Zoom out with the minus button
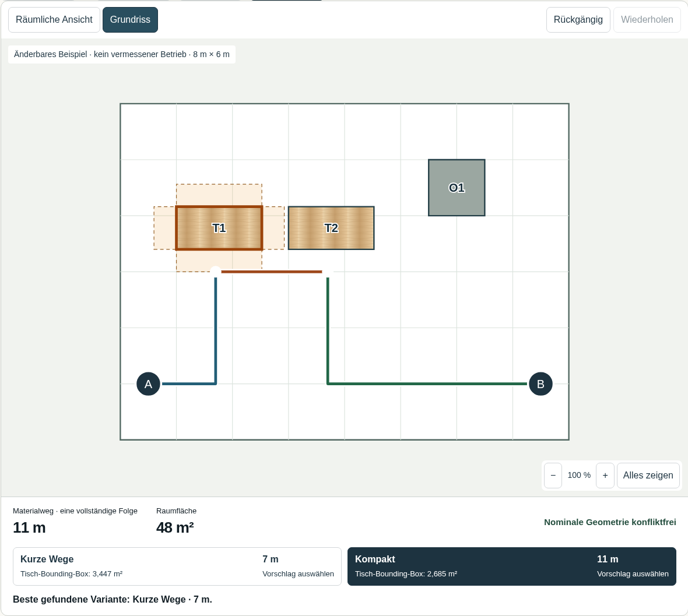 coord(553,476)
